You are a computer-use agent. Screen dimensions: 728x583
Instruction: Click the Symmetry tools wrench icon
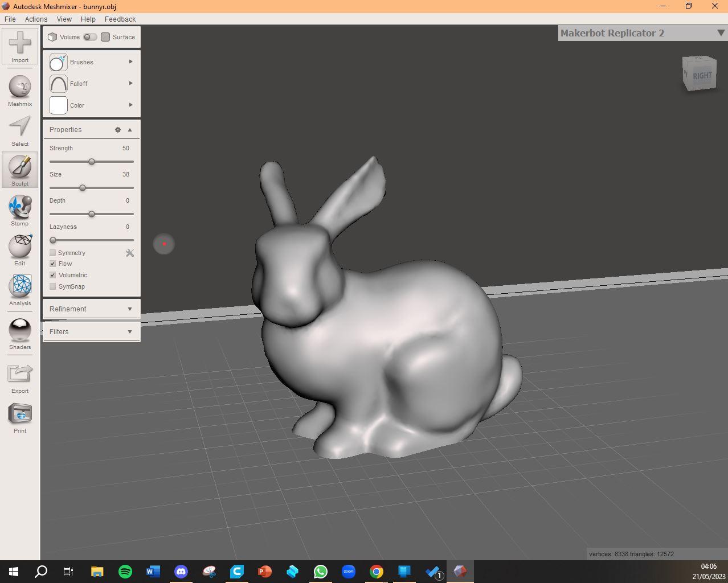coord(130,253)
